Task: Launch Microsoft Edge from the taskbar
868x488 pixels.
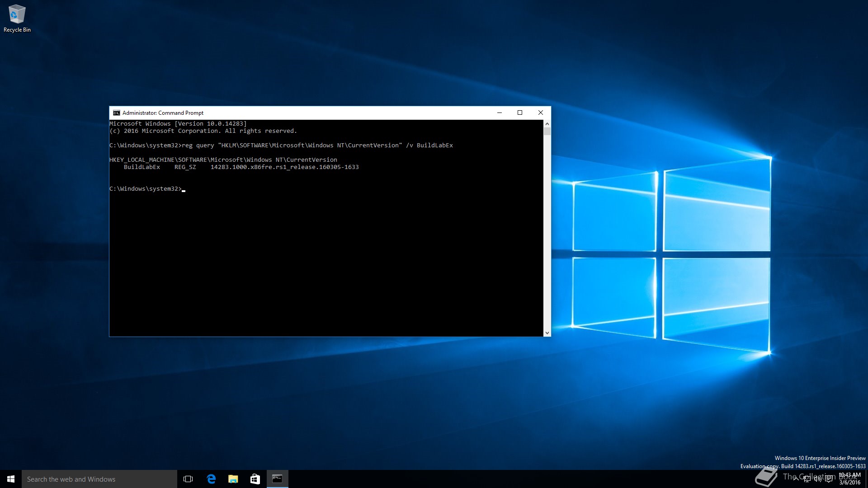Action: (x=211, y=479)
